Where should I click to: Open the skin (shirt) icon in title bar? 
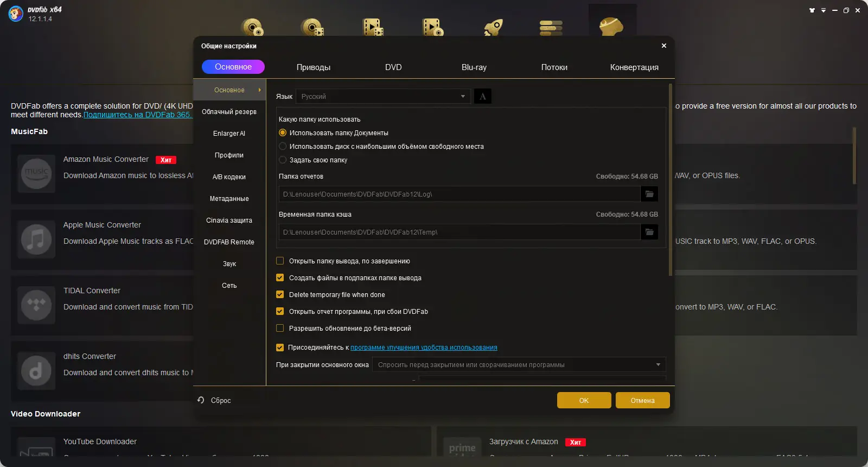tap(812, 10)
